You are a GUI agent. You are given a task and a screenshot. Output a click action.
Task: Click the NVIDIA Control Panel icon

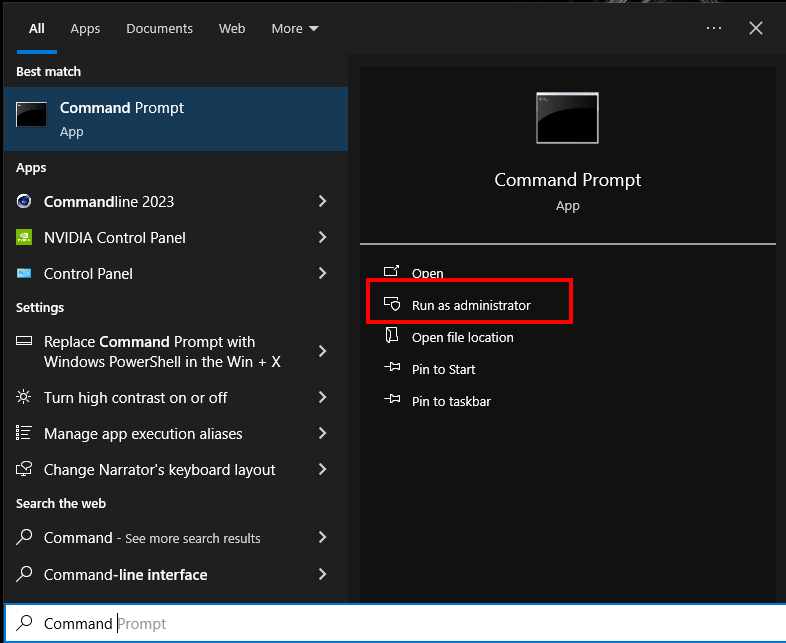tap(24, 238)
